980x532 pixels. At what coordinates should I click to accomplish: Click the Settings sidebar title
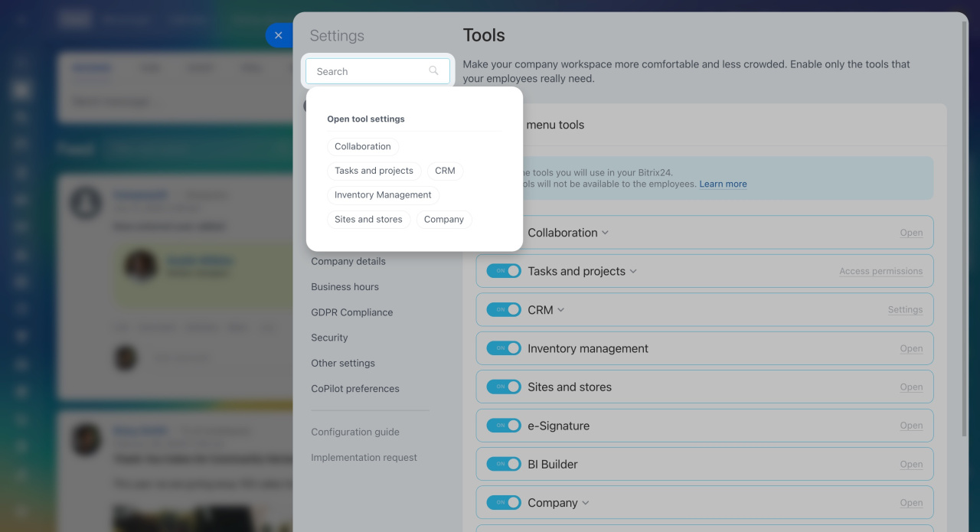click(337, 36)
